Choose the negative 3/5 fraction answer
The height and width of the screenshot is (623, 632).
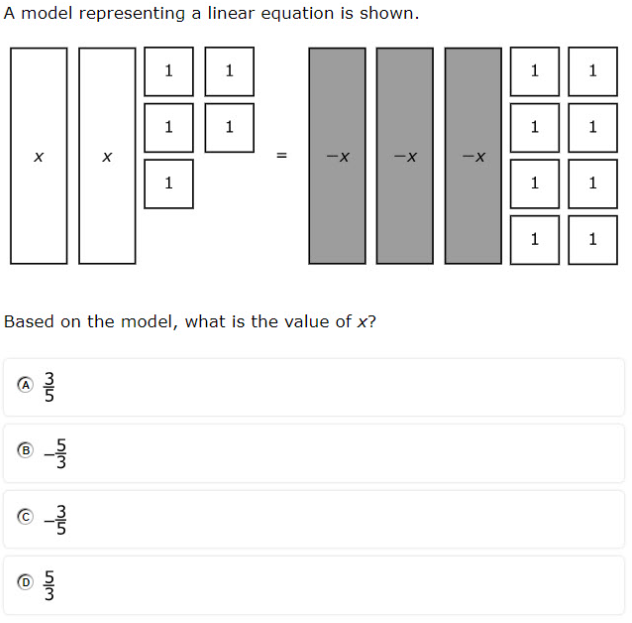click(x=56, y=517)
